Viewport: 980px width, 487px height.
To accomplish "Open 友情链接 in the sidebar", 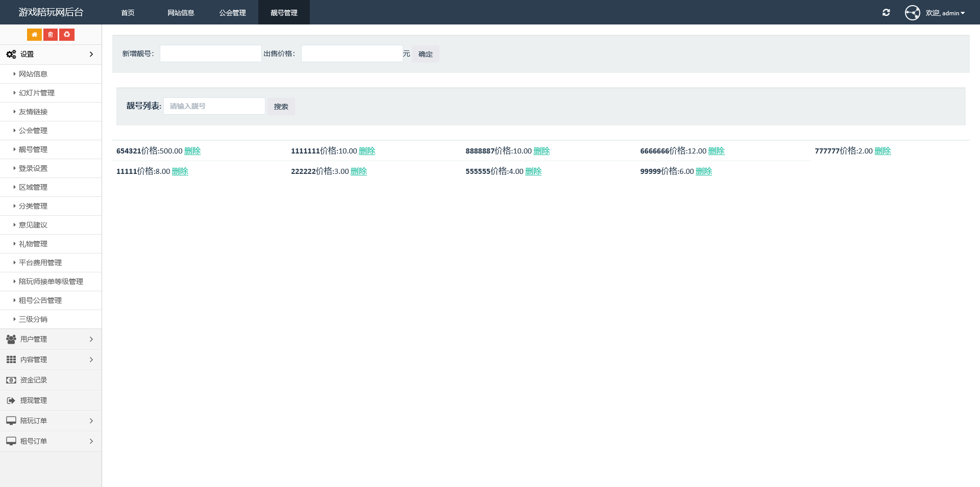I will [51, 112].
